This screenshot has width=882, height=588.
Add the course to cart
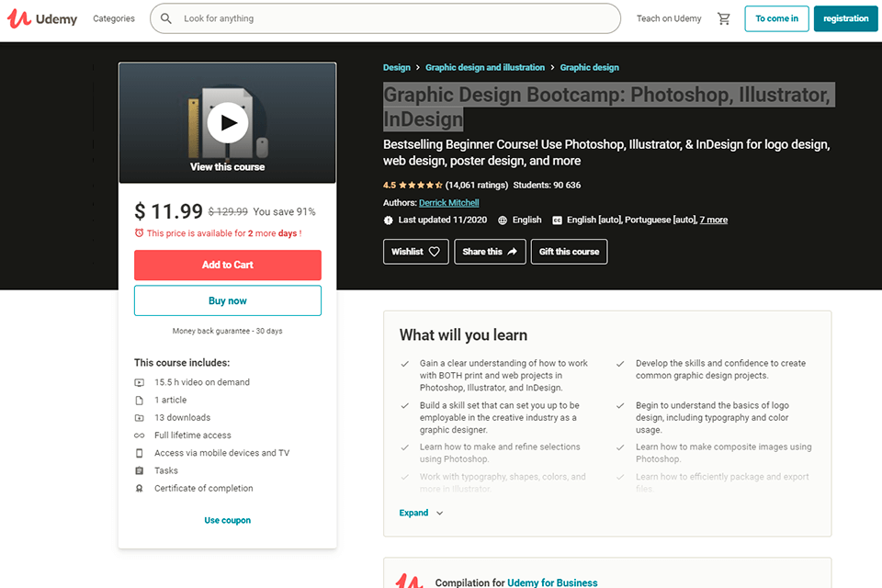228,265
